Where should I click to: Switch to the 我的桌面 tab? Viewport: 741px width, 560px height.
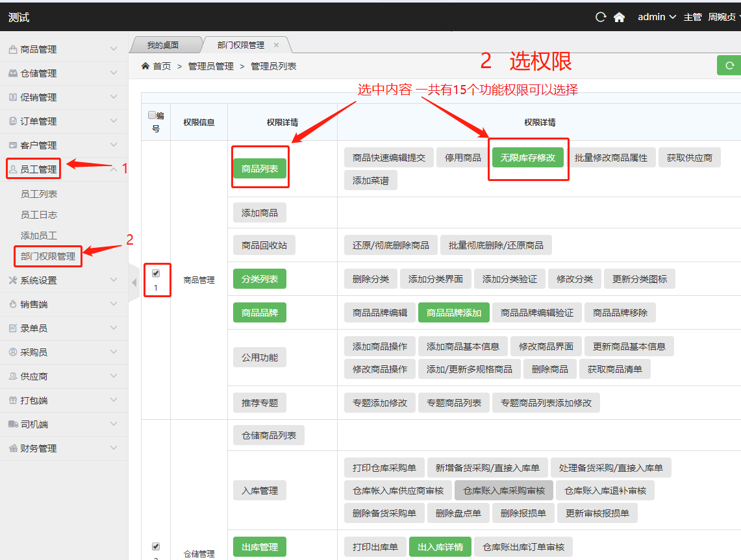pos(162,45)
